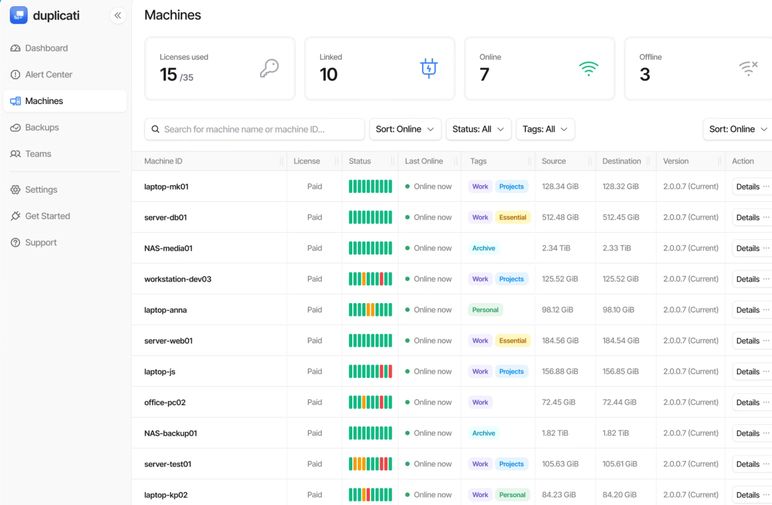The image size is (772, 505).
Task: Click the Licenses used 15/35 card
Action: (x=220, y=68)
